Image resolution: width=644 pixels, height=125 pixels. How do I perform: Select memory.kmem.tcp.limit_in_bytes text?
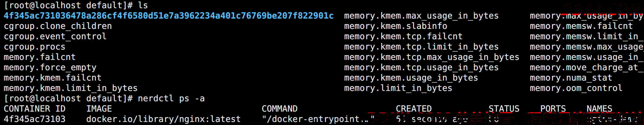pyautogui.click(x=421, y=47)
